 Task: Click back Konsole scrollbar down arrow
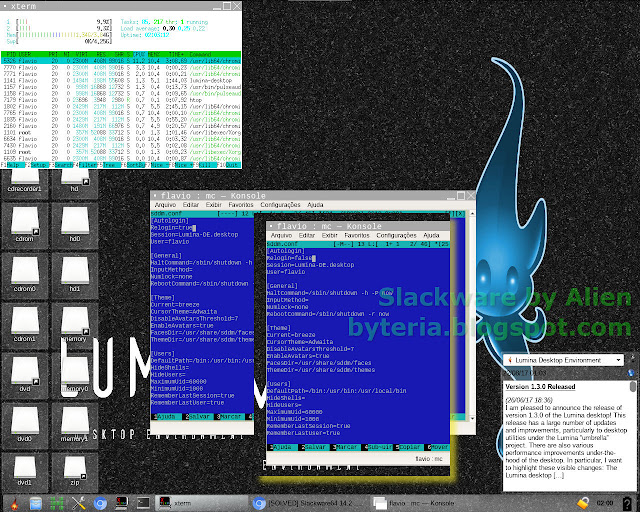472,419
